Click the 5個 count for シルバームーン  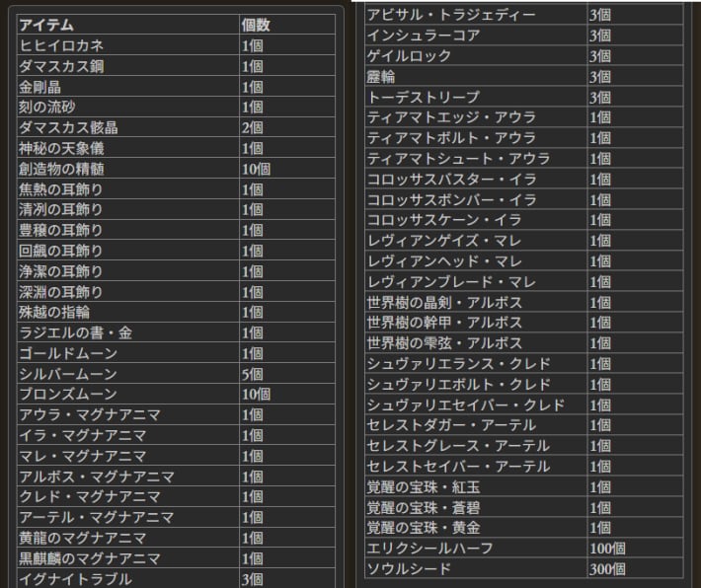point(253,374)
